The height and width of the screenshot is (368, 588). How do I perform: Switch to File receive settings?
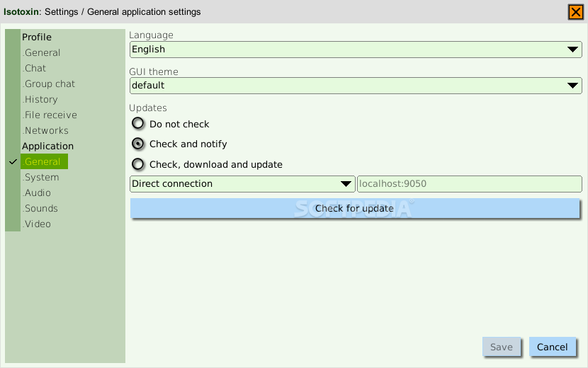pos(50,115)
